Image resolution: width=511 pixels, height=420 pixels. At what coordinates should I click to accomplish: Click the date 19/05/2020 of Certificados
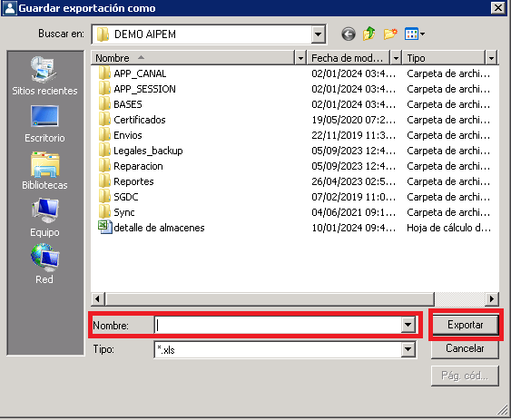353,120
